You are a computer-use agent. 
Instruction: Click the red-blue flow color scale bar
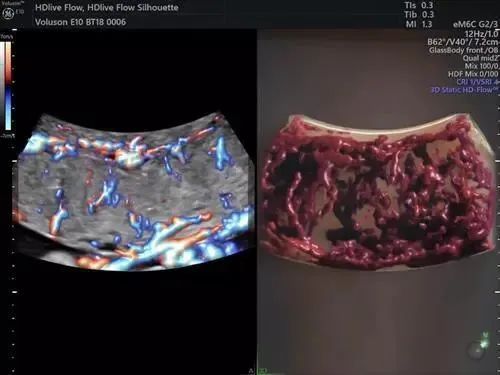tap(8, 85)
